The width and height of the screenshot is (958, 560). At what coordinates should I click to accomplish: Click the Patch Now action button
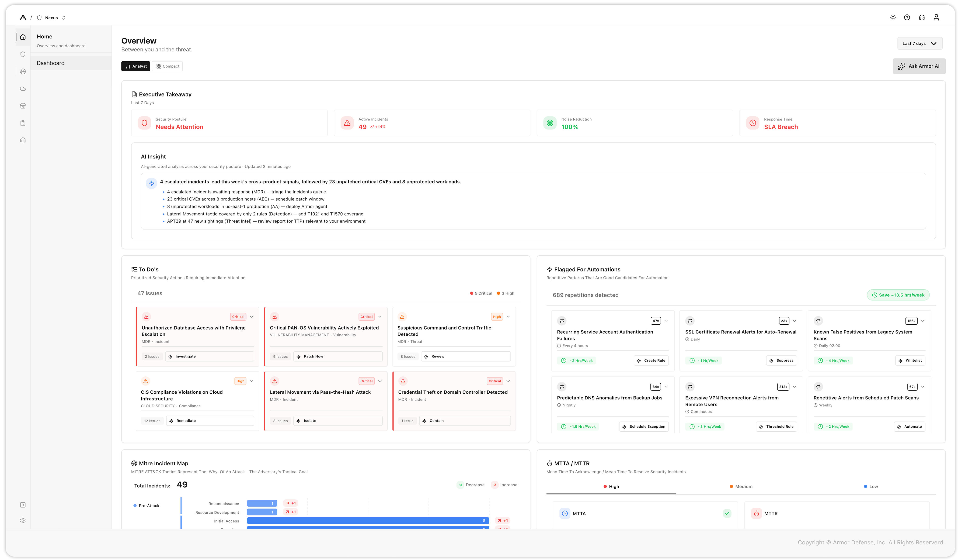pos(338,356)
